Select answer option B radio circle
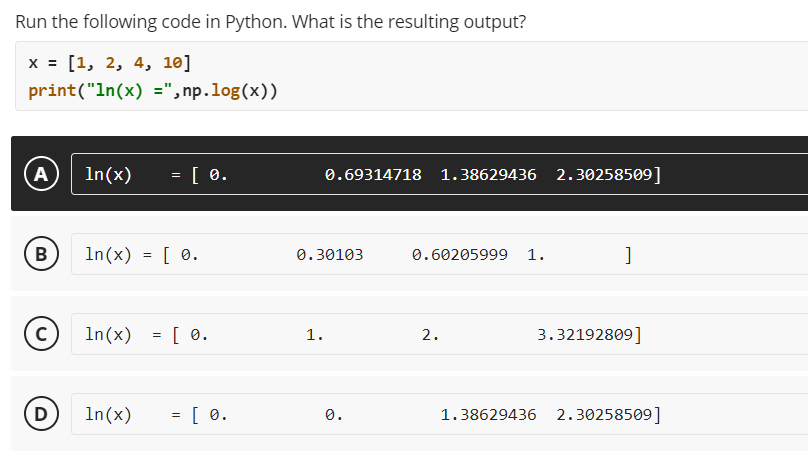Image resolution: width=808 pixels, height=471 pixels. [x=41, y=254]
